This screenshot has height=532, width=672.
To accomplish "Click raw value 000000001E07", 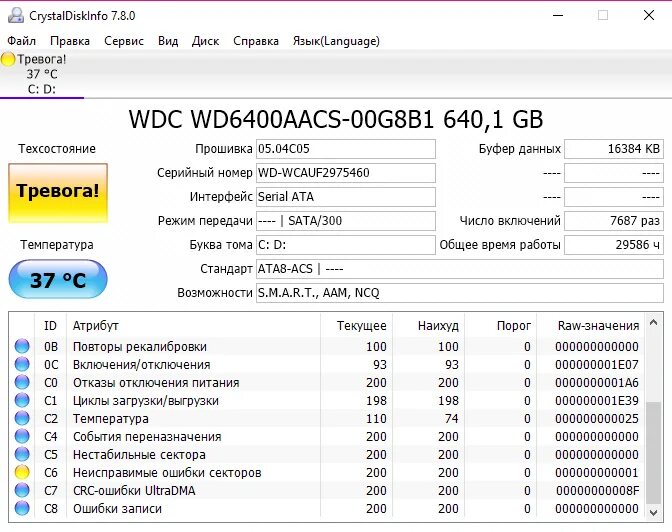I will [597, 365].
